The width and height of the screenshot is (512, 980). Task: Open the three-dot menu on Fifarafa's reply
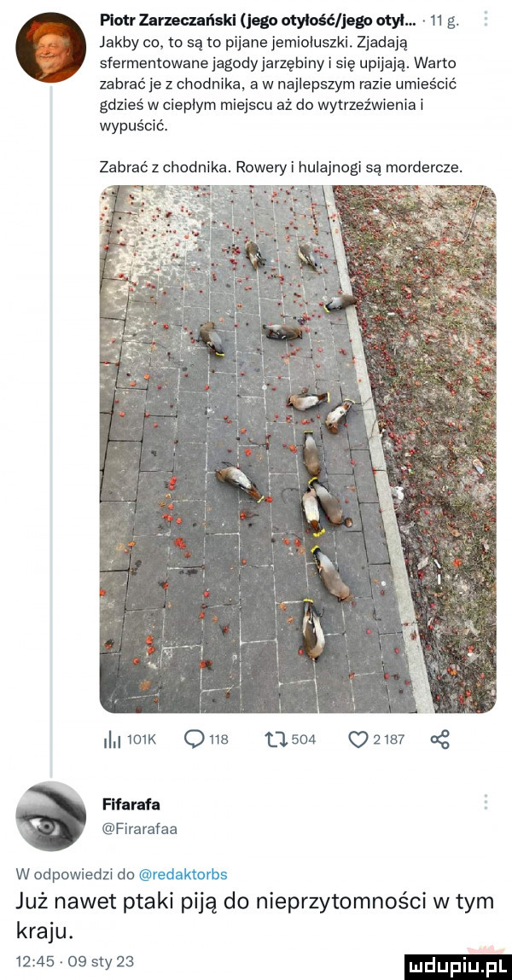(x=486, y=801)
